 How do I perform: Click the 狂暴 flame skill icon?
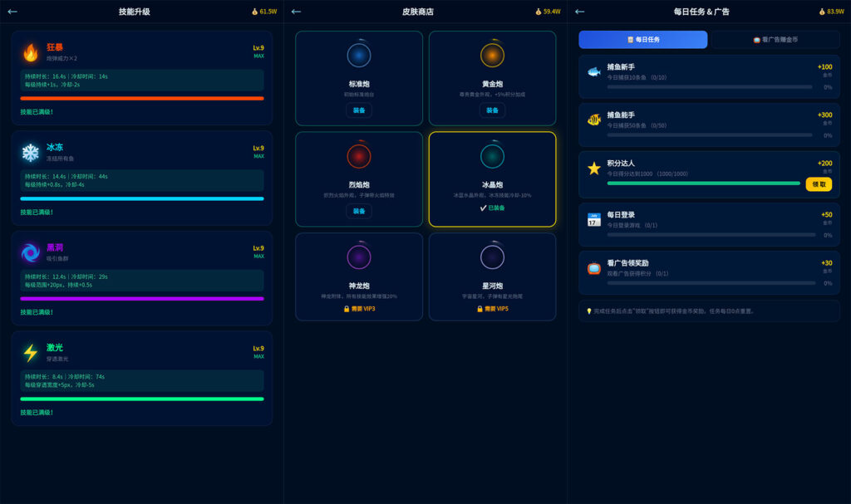31,52
